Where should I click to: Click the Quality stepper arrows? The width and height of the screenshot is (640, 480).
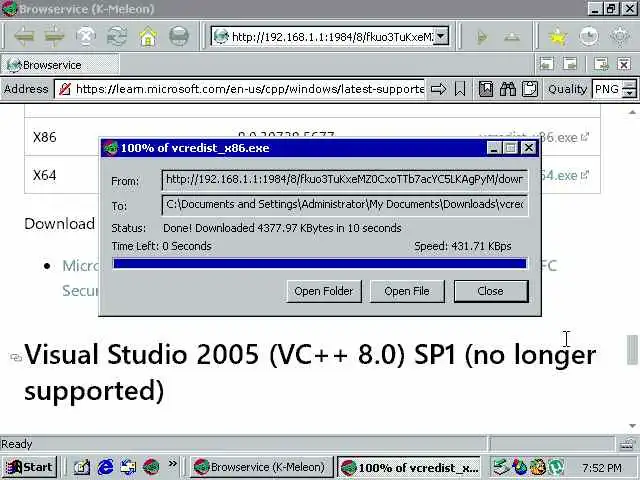(629, 89)
